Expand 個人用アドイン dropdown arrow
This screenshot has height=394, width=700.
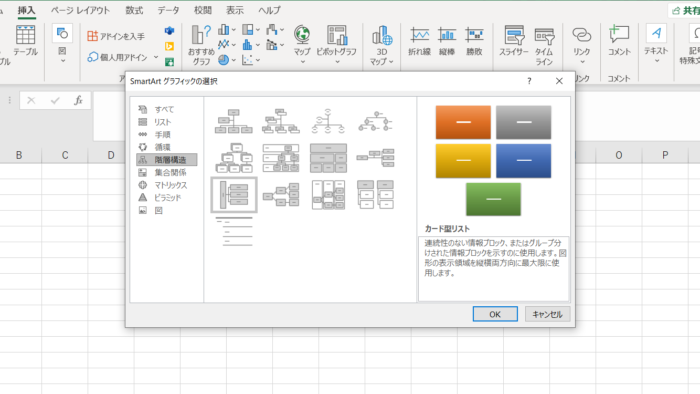click(x=156, y=57)
